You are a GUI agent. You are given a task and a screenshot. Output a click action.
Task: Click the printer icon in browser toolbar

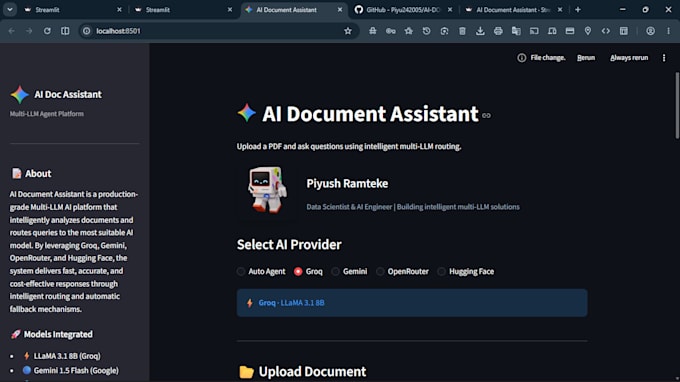(x=498, y=31)
